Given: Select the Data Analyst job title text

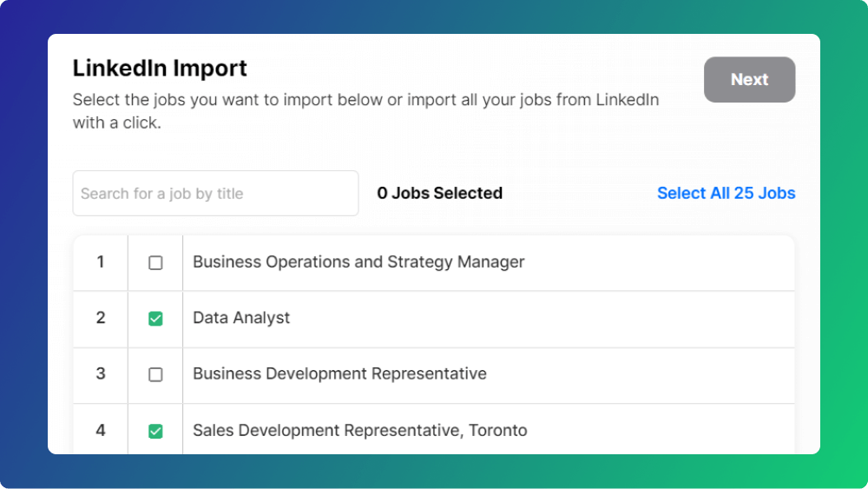Looking at the screenshot, I should click(x=240, y=318).
